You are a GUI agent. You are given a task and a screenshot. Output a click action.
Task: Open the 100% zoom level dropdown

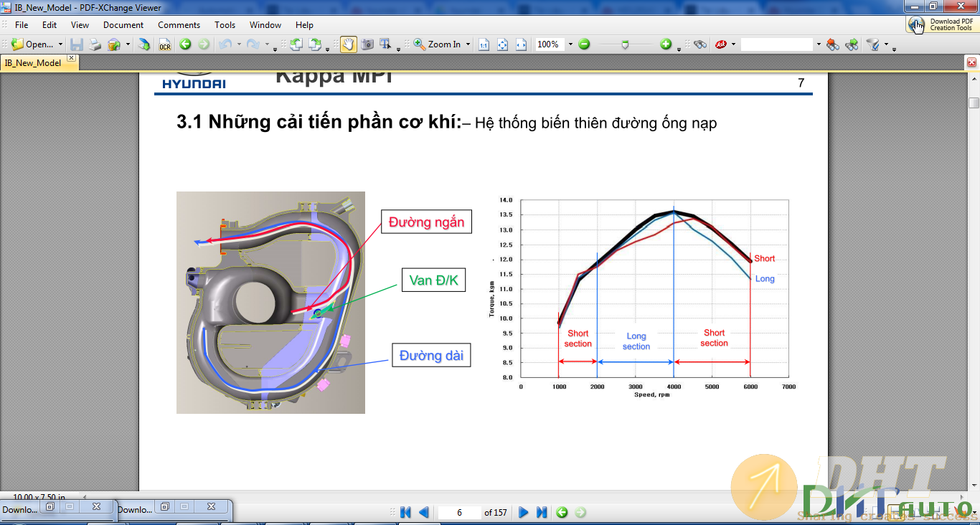[x=570, y=44]
